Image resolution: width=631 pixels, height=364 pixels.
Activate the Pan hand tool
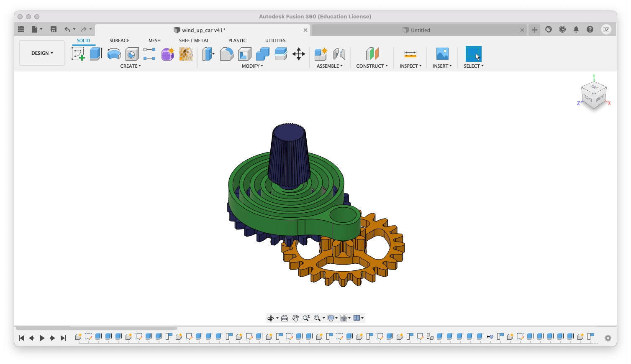[295, 318]
